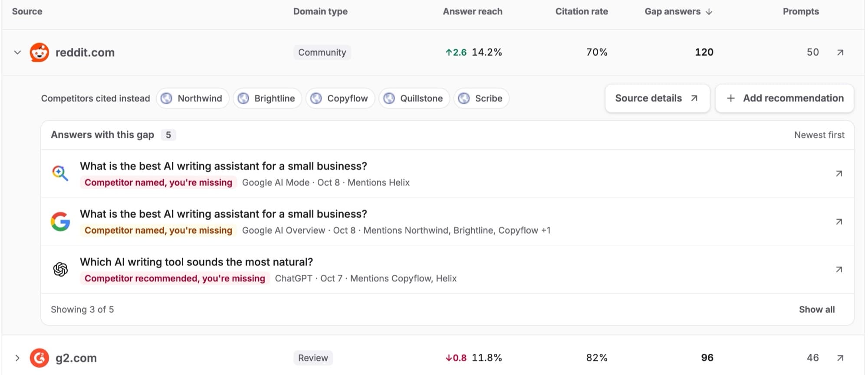Click the Citation rate column header
This screenshot has width=868, height=375.
(582, 12)
